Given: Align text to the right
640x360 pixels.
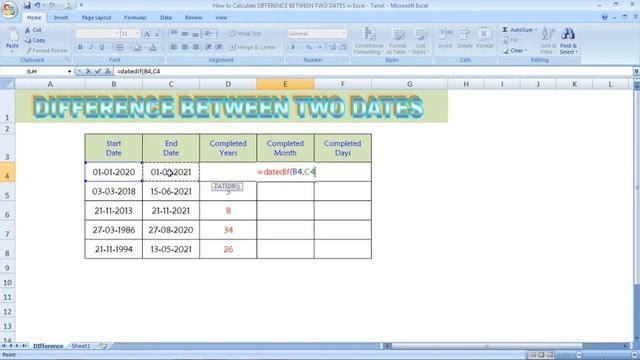Looking at the screenshot, I should tap(196, 47).
